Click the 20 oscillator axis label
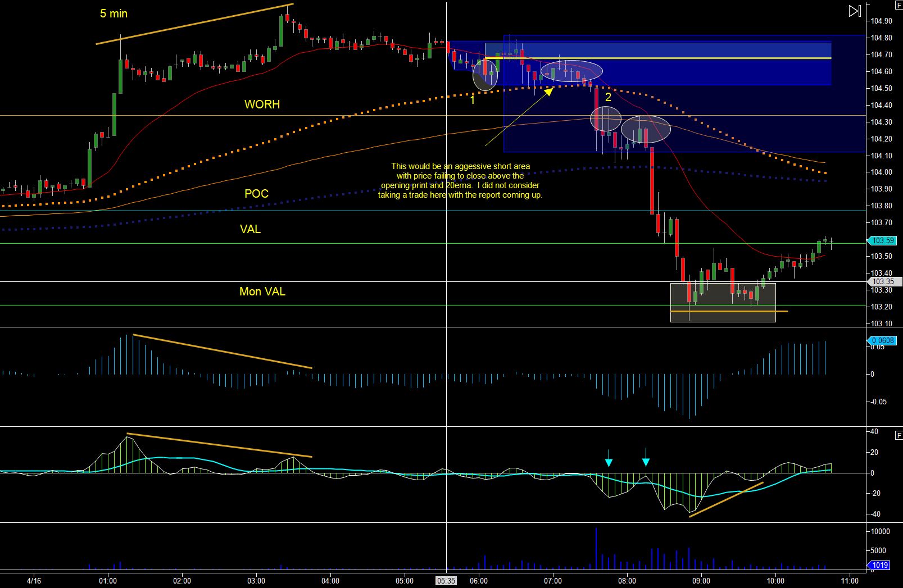The image size is (903, 588). 874,452
